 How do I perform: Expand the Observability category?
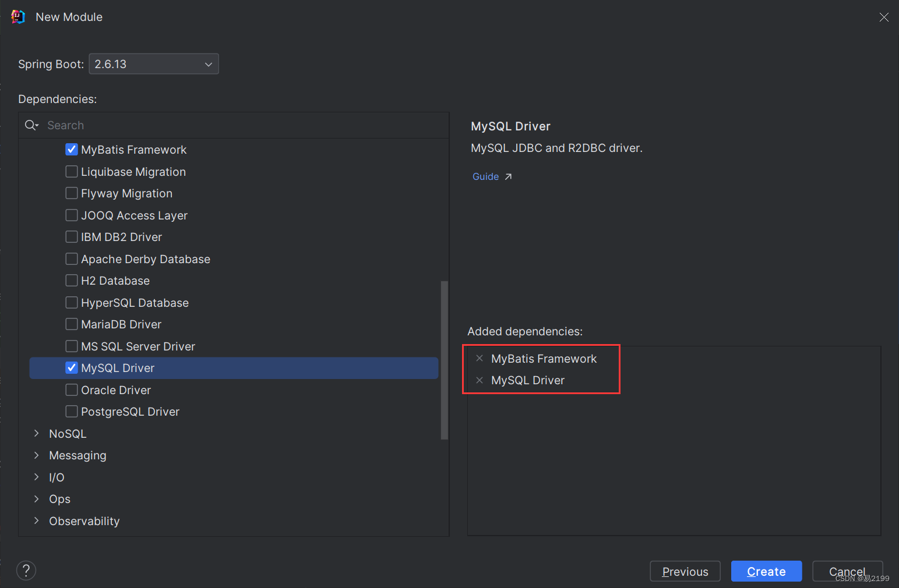coord(36,521)
